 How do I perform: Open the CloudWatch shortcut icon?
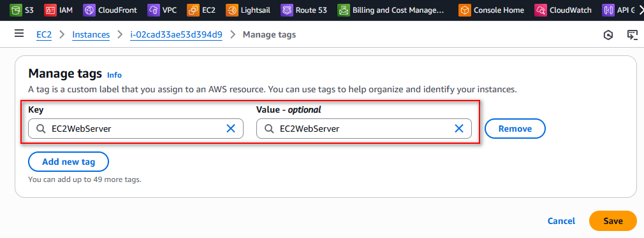(541, 10)
